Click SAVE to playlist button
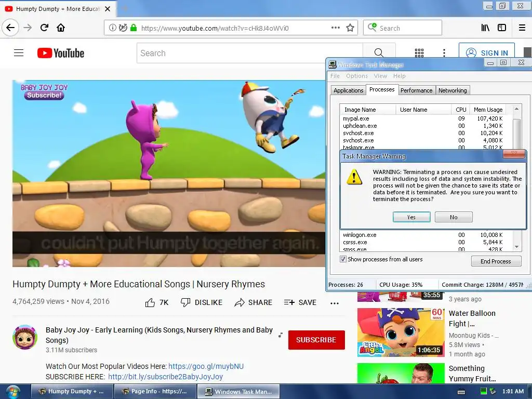 pos(300,302)
